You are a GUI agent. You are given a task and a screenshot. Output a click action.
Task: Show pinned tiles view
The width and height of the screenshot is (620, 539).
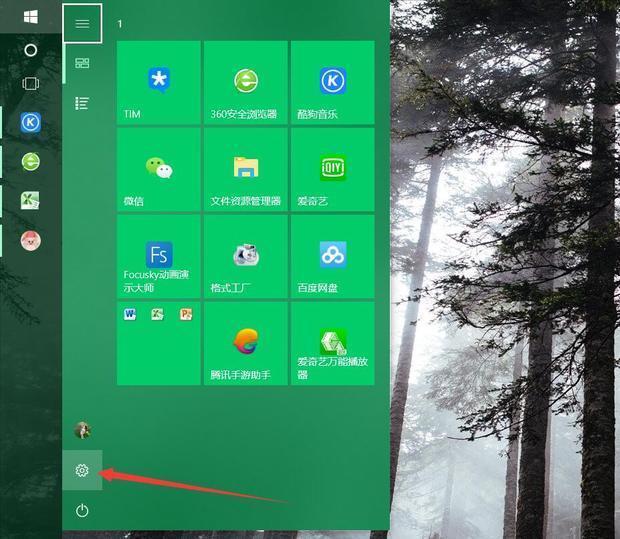click(x=82, y=63)
